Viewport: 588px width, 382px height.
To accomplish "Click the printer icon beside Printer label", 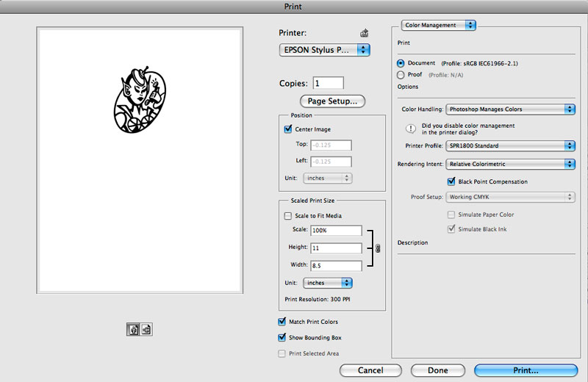I will (x=363, y=33).
